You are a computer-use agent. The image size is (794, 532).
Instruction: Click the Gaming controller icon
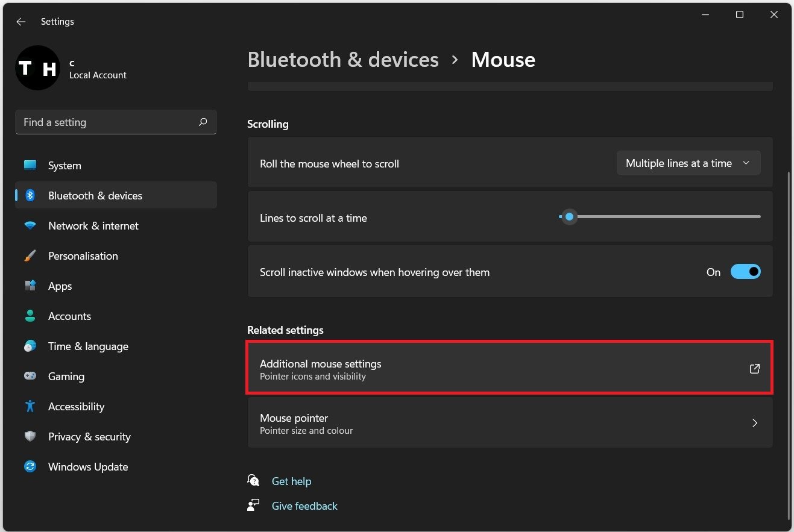(30, 376)
